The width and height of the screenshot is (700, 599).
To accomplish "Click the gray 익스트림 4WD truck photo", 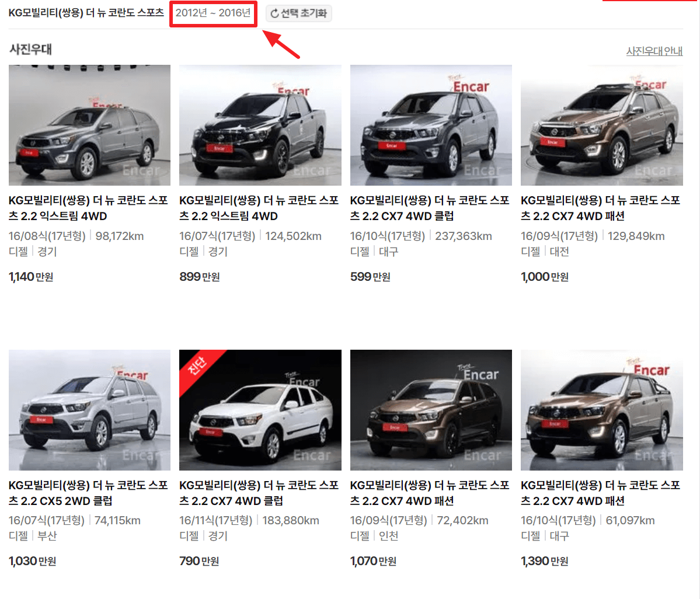I will (x=89, y=124).
